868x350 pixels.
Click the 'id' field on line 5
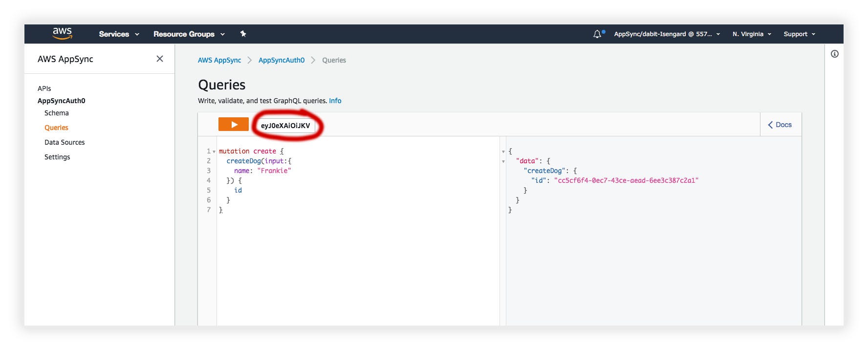[238, 190]
